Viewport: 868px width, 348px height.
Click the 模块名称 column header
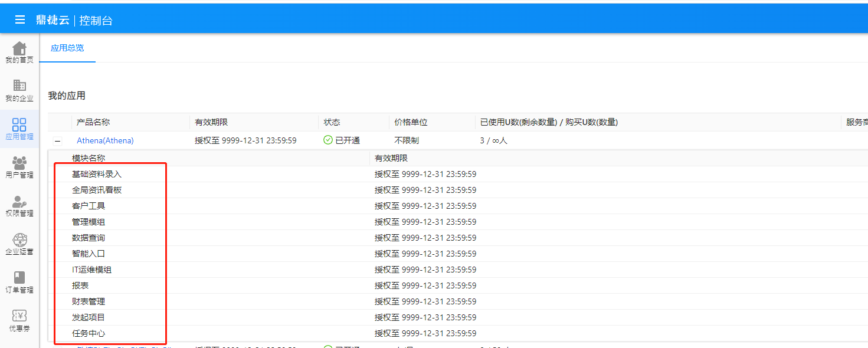[89, 158]
